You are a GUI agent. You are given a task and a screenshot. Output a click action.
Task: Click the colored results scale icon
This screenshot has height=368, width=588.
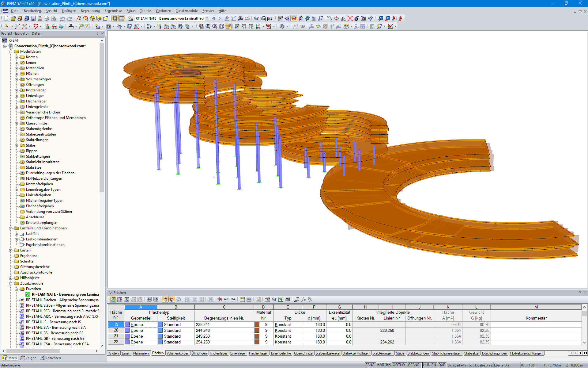click(390, 26)
